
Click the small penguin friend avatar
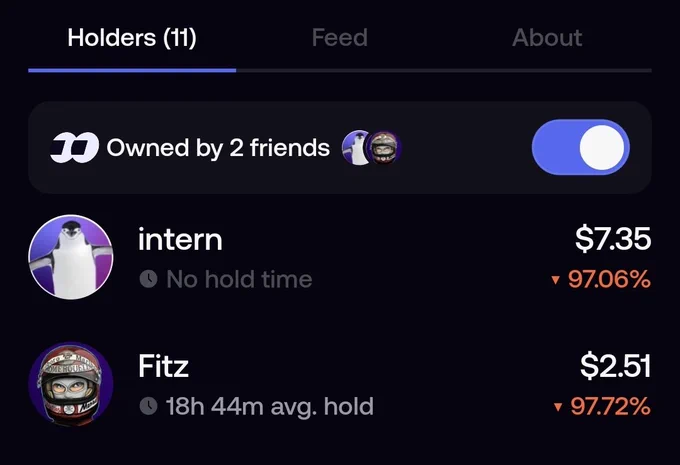355,147
